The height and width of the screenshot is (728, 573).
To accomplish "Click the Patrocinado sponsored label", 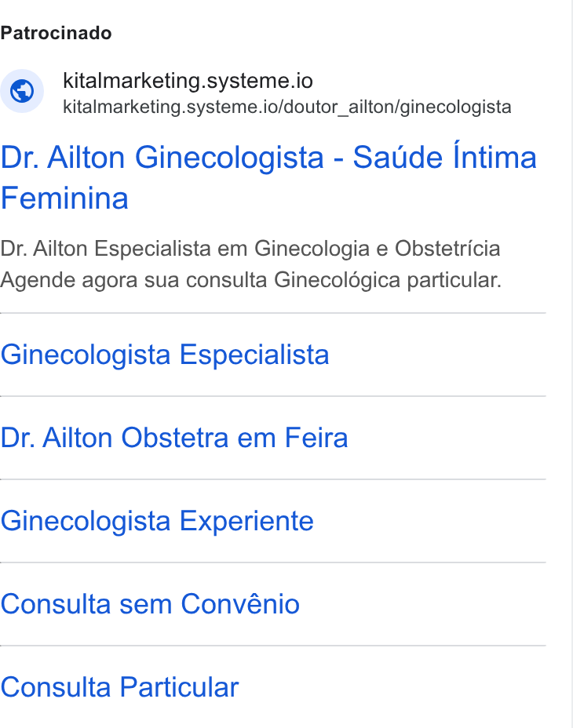I will pyautogui.click(x=56, y=34).
